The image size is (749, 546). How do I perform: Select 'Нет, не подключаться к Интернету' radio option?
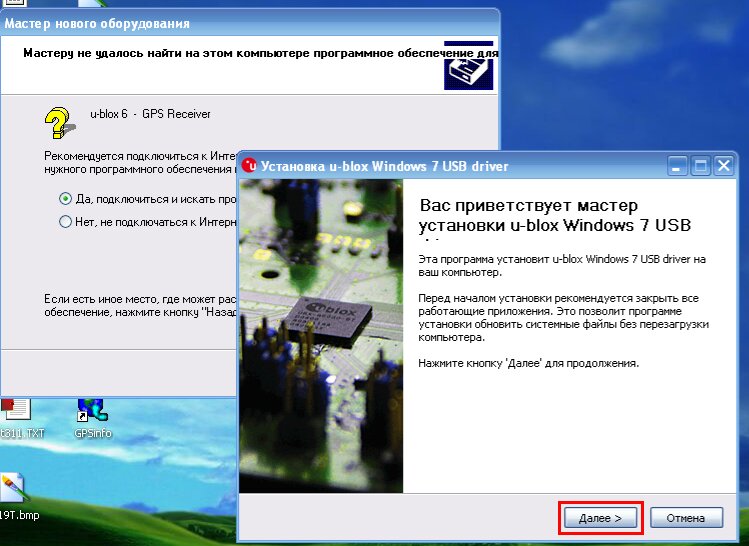click(65, 222)
